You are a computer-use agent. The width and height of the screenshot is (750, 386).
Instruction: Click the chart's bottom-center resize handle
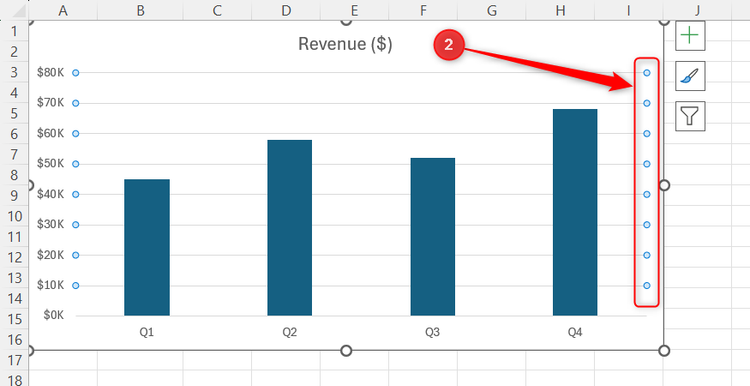click(x=346, y=351)
